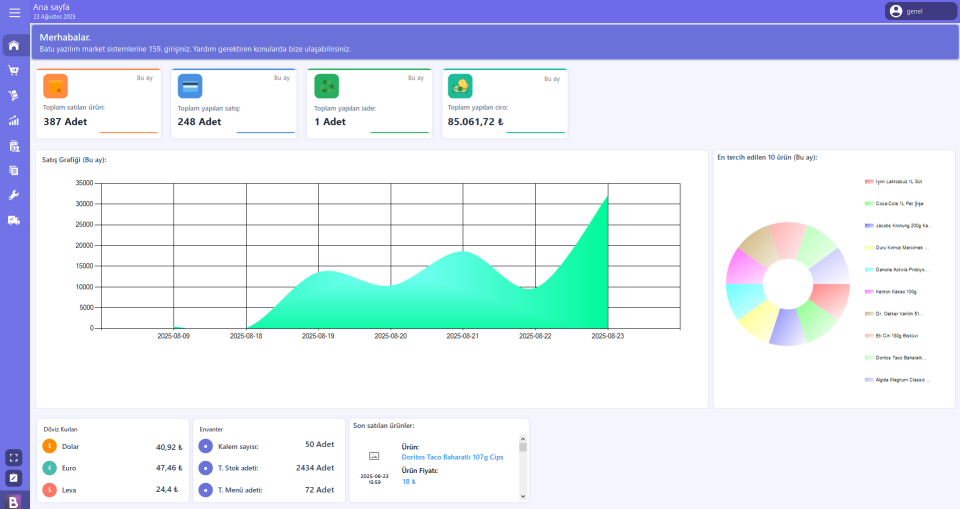Click the 18 ₺ product price link
960x509 pixels.
[x=408, y=481]
